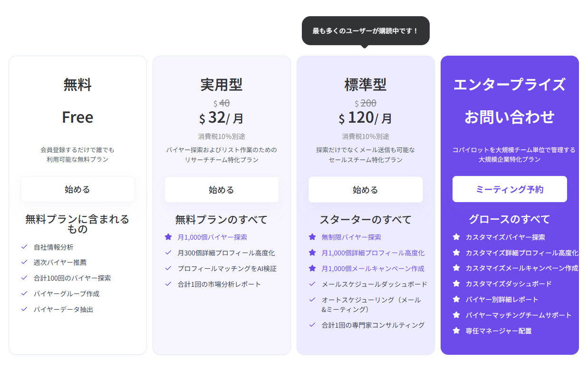Click the checkmark beside バイヤーデータ抽出

(x=24, y=309)
